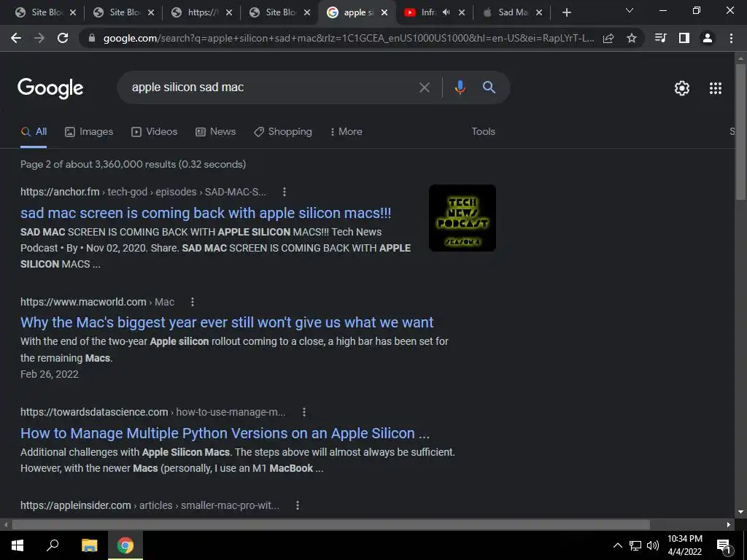Click the share this page icon

point(608,39)
